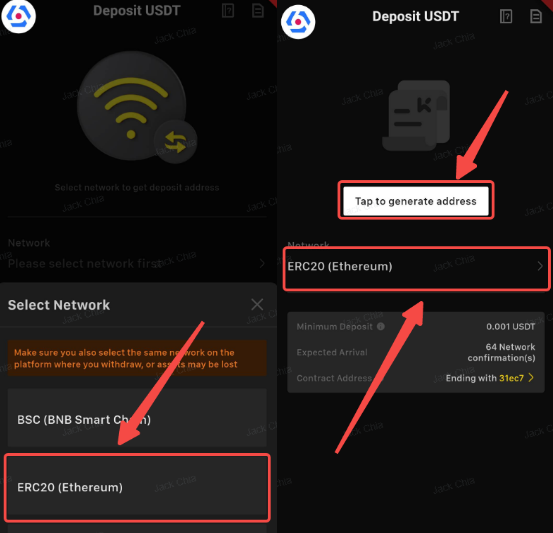Choose BSC (BNB Smart Chain) network
This screenshot has height=533, width=553.
click(x=137, y=418)
